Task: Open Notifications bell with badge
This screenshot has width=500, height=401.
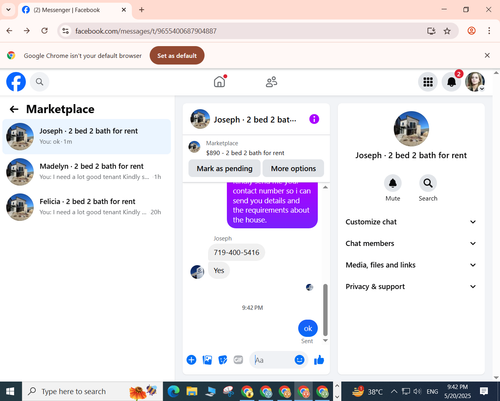Action: click(451, 82)
